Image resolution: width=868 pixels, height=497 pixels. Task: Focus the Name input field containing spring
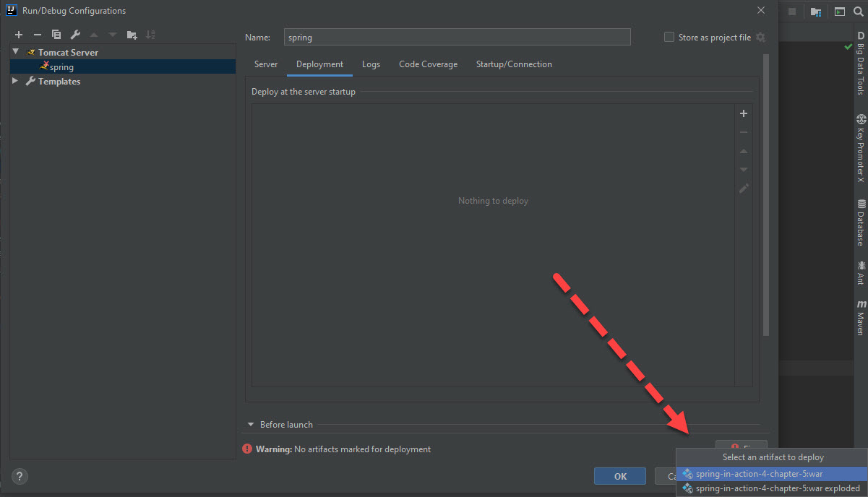tap(457, 37)
